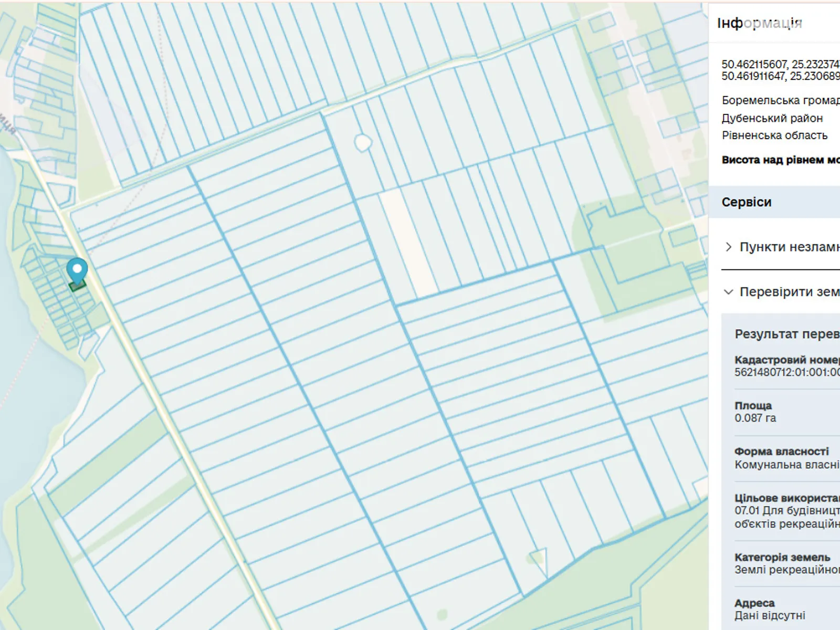Select the cream-colored unregistered parcel strip

[408, 241]
